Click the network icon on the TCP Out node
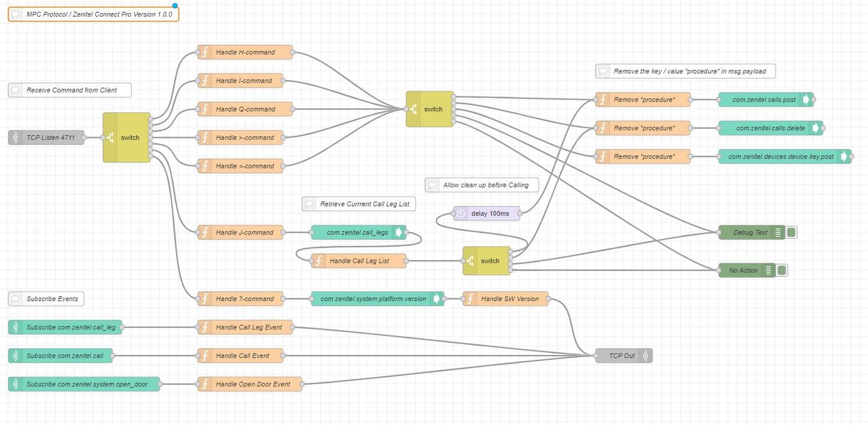This screenshot has height=425, width=868. (645, 356)
